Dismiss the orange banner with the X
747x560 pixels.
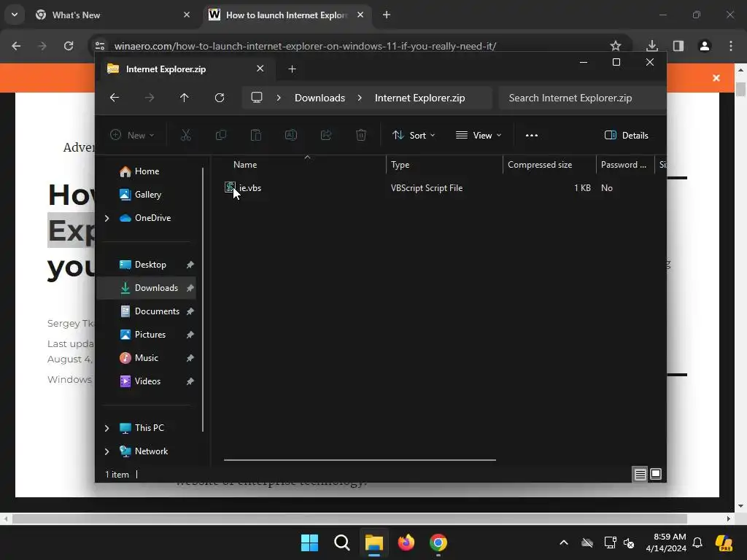click(x=716, y=77)
